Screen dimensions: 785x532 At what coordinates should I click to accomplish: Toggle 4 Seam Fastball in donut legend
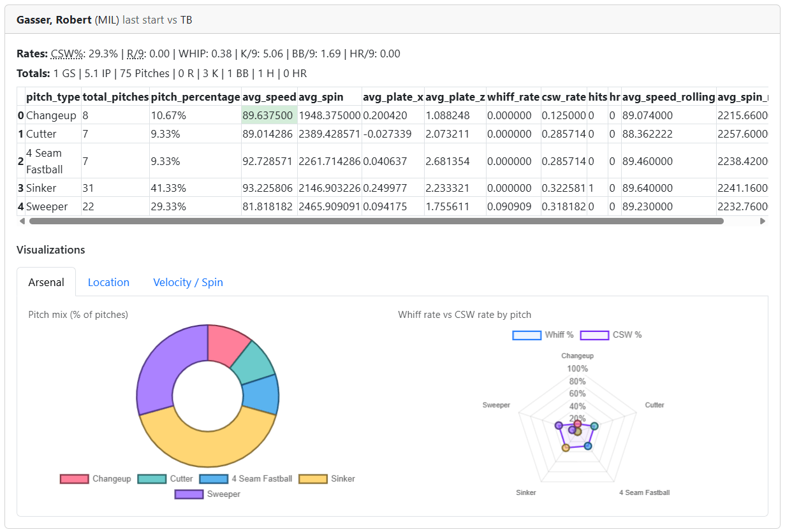click(246, 479)
